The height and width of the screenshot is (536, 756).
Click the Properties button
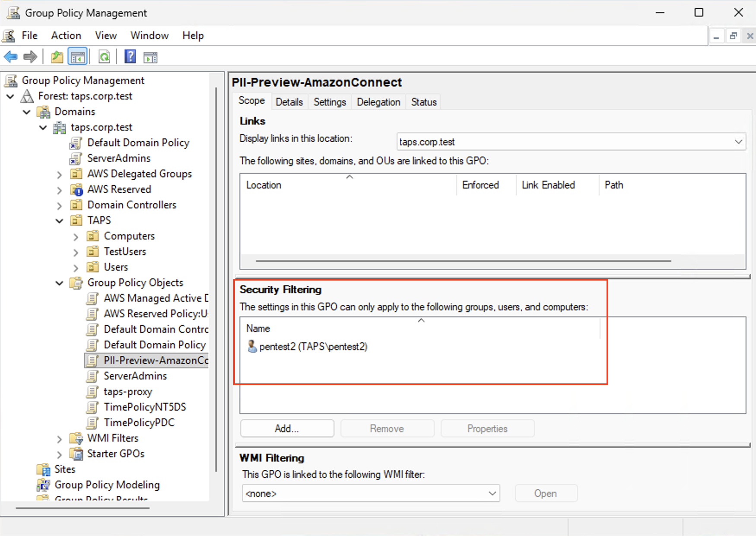pyautogui.click(x=487, y=428)
